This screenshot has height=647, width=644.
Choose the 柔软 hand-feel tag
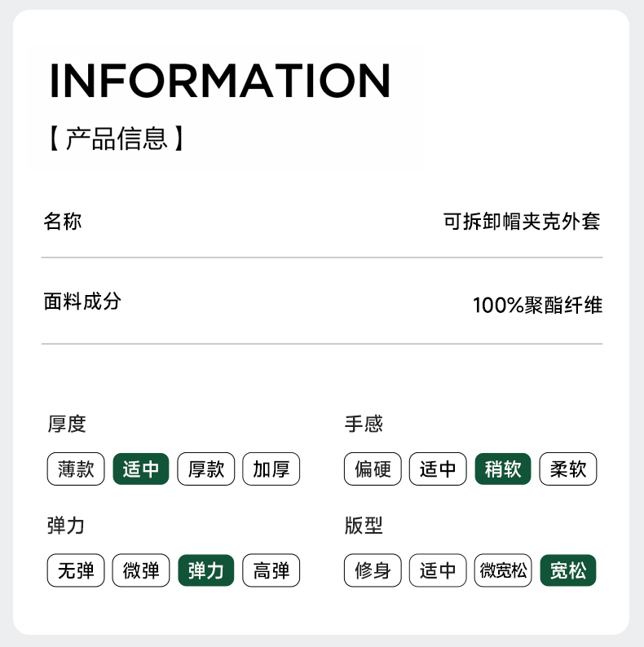pos(568,469)
